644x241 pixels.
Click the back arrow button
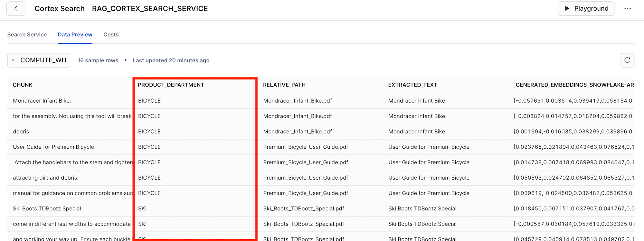click(16, 8)
